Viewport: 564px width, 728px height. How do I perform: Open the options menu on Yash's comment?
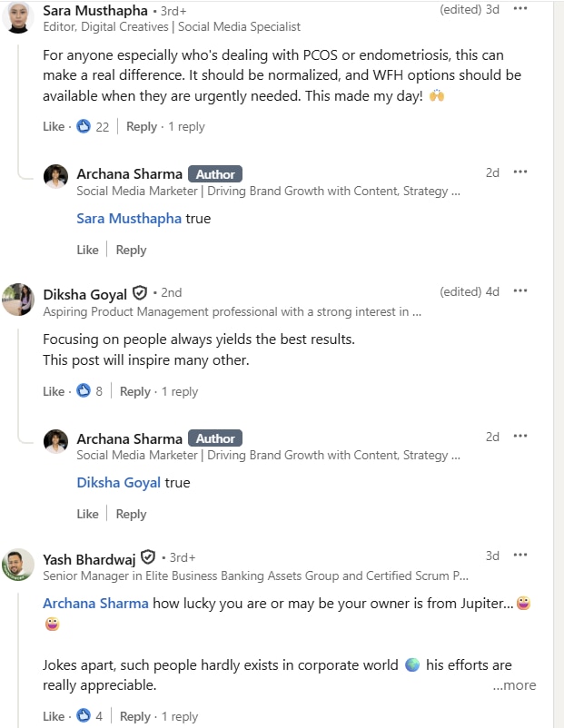(520, 555)
